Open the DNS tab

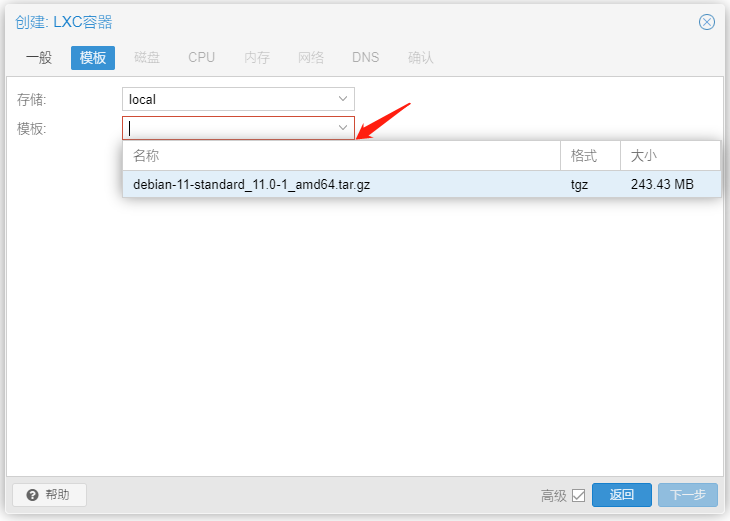[365, 58]
